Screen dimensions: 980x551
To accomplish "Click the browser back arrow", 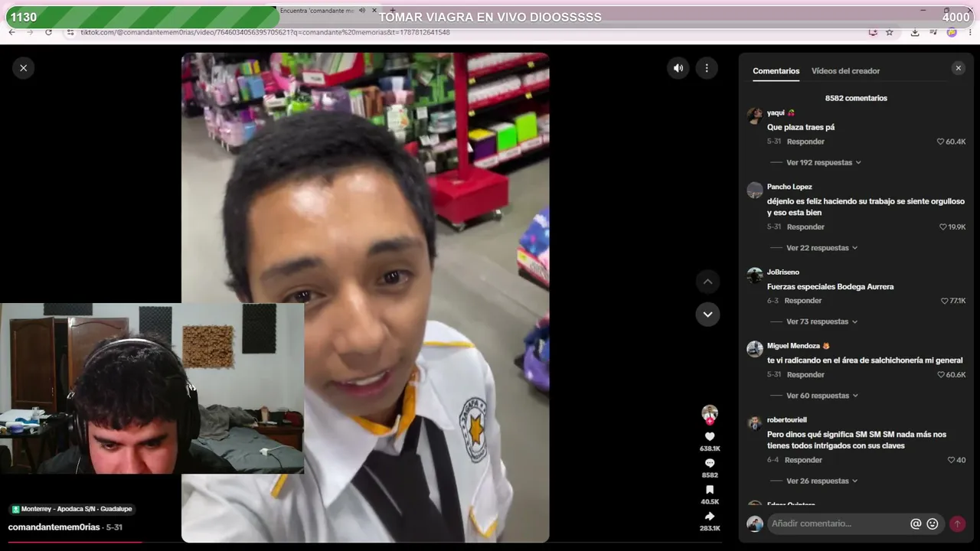I will [11, 32].
